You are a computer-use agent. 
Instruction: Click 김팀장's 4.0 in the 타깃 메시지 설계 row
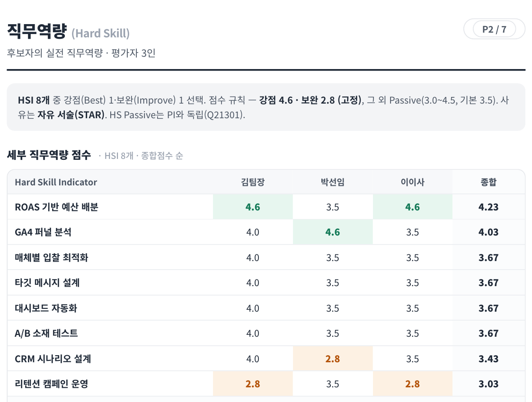(x=253, y=283)
